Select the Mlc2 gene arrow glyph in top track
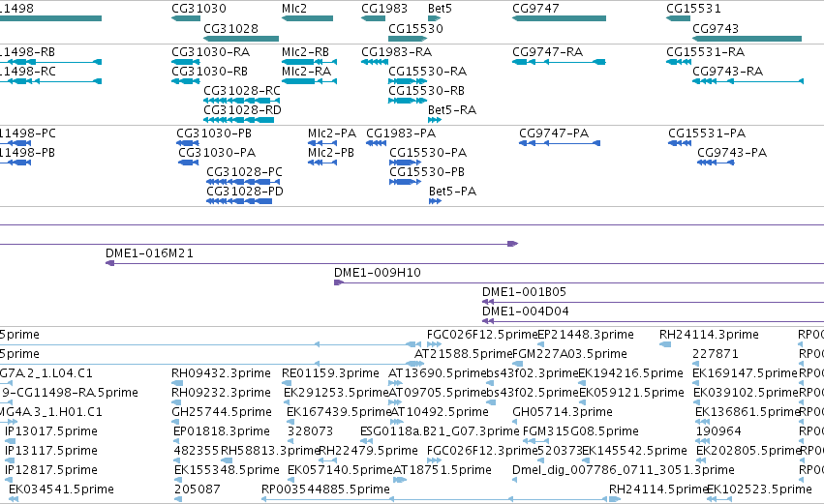The height and width of the screenshot is (504, 824). 307,18
